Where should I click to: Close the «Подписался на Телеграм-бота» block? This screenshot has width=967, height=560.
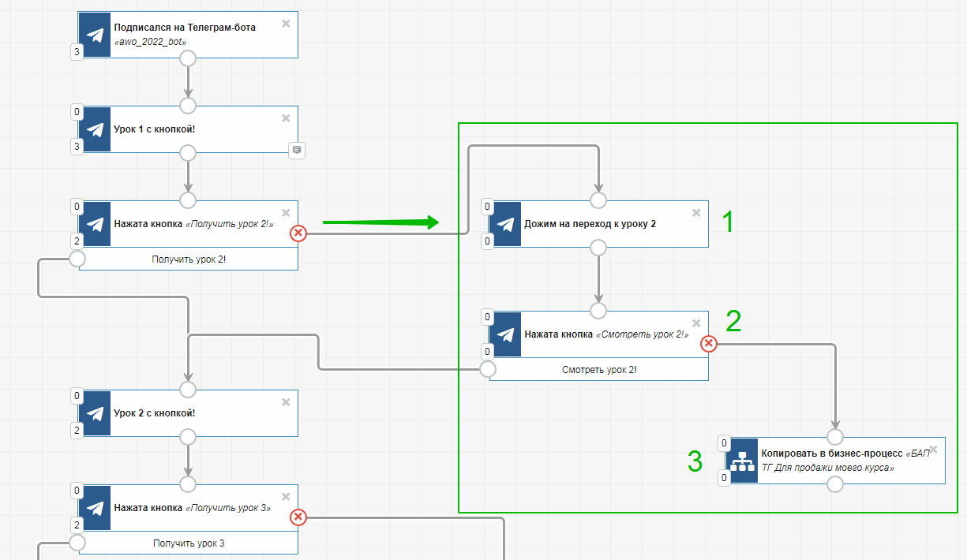point(286,24)
